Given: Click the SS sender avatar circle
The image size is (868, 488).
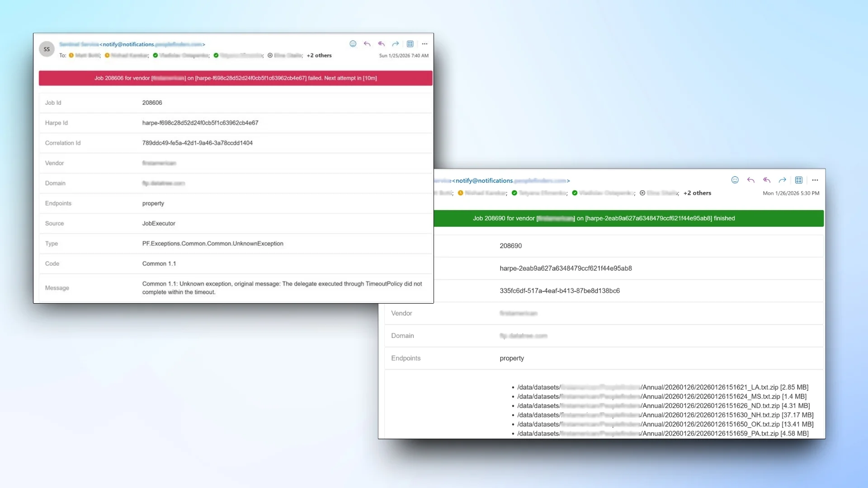Looking at the screenshot, I should point(47,49).
